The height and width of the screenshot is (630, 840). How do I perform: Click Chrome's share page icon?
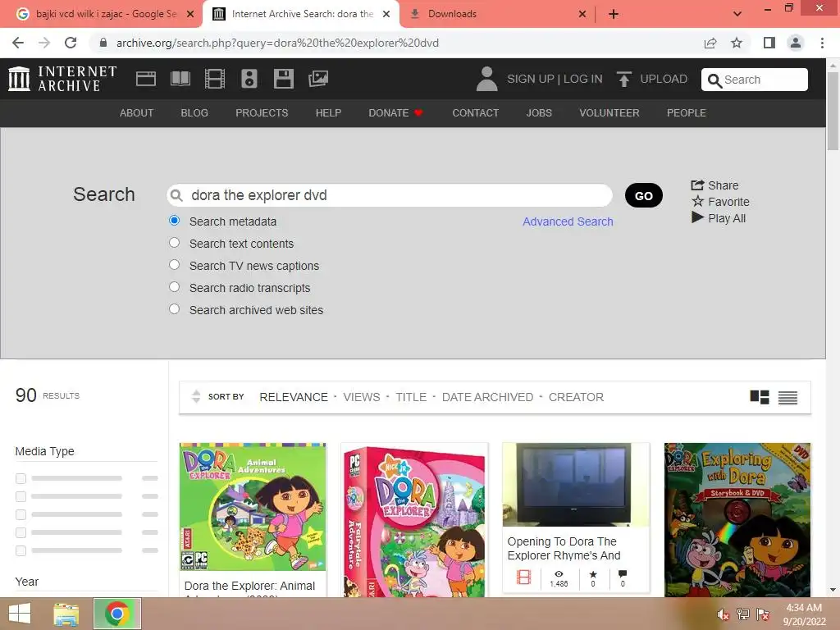click(710, 43)
